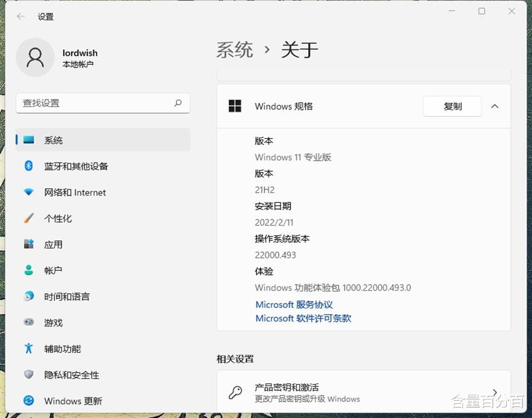Select 系统 in the navigation list
This screenshot has height=418, width=532.
point(53,140)
